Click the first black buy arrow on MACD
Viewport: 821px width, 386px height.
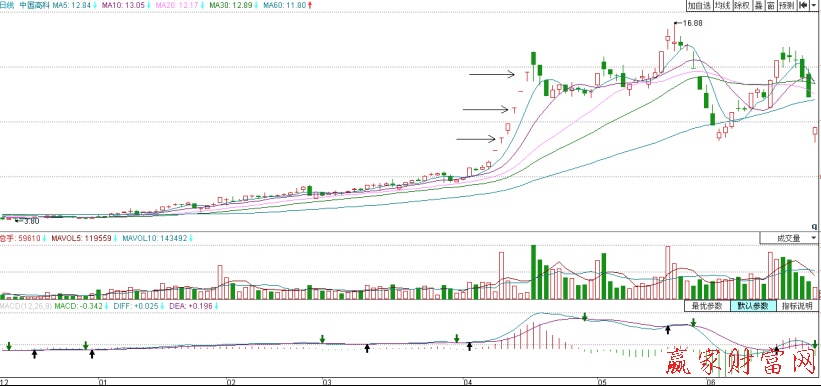click(35, 355)
